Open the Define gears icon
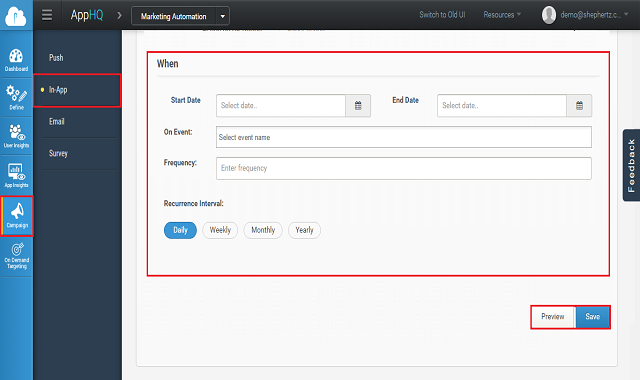 [x=16, y=97]
